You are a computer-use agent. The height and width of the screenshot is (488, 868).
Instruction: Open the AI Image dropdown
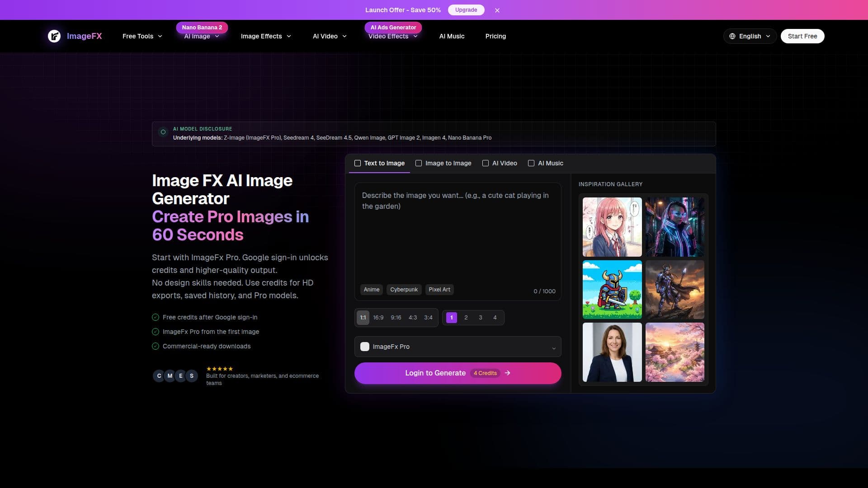tap(202, 36)
